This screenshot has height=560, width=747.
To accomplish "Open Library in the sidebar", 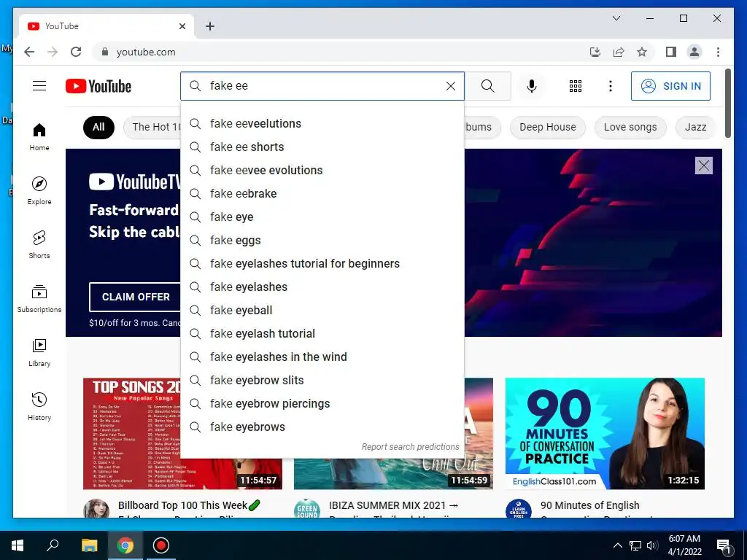I will click(x=39, y=352).
